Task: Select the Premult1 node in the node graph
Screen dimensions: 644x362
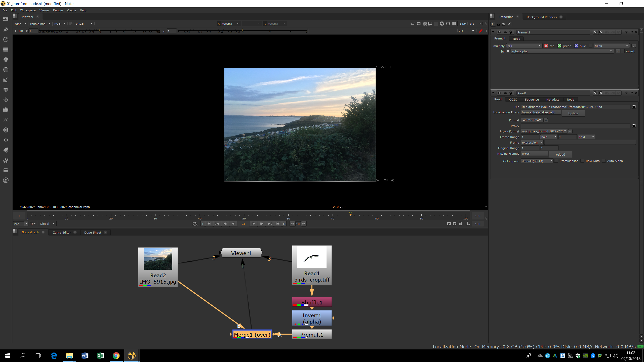Action: click(x=312, y=334)
